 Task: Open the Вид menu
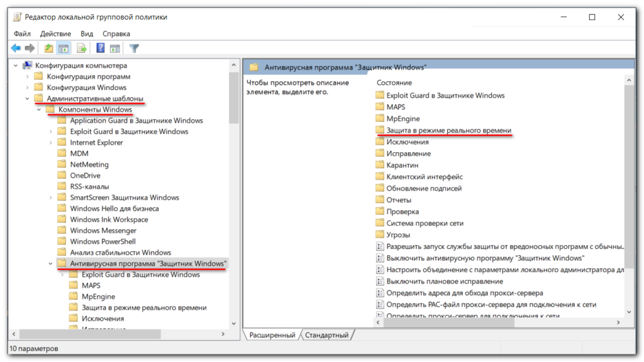87,34
